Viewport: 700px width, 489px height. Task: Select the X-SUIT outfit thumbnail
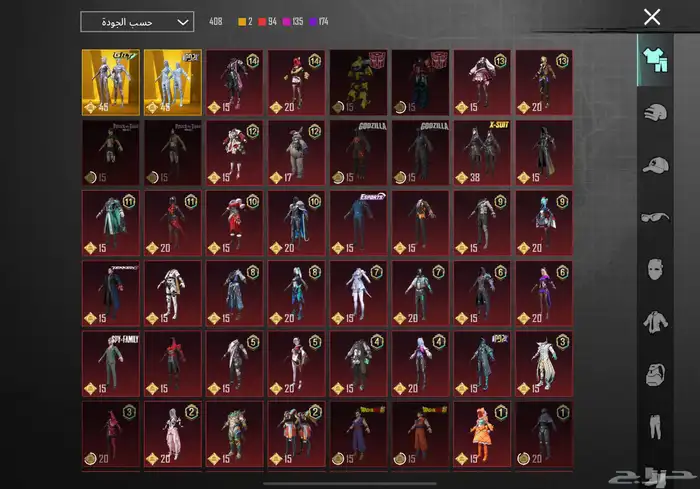tap(482, 150)
